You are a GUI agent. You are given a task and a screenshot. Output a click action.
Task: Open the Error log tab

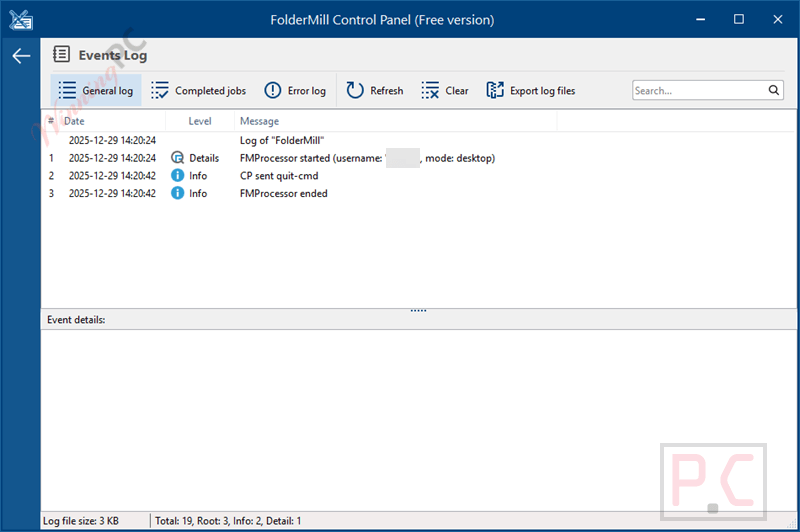pyautogui.click(x=295, y=90)
